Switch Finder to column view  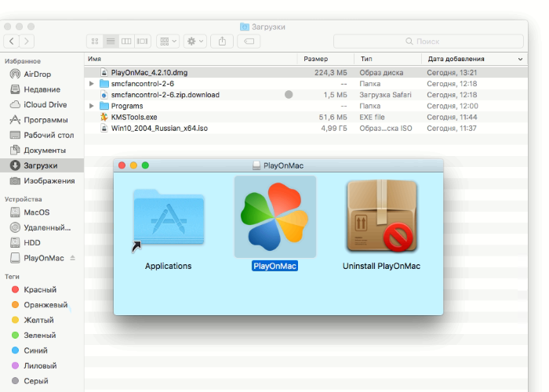[x=126, y=42]
